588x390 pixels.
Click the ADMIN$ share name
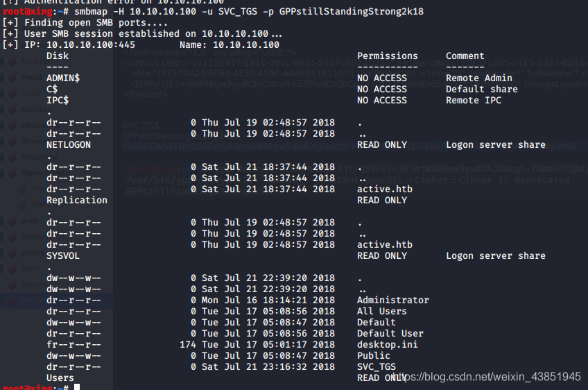point(63,78)
